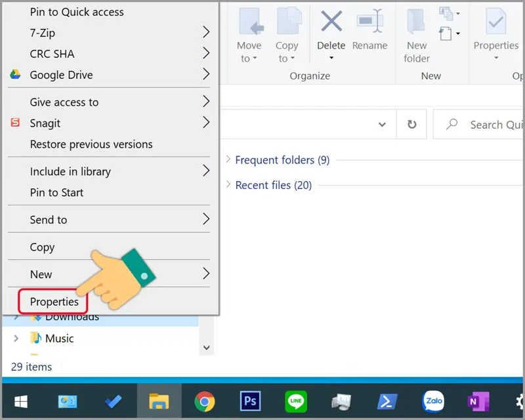This screenshot has height=420, width=525.
Task: Open Google Chrome from the taskbar
Action: 205,400
